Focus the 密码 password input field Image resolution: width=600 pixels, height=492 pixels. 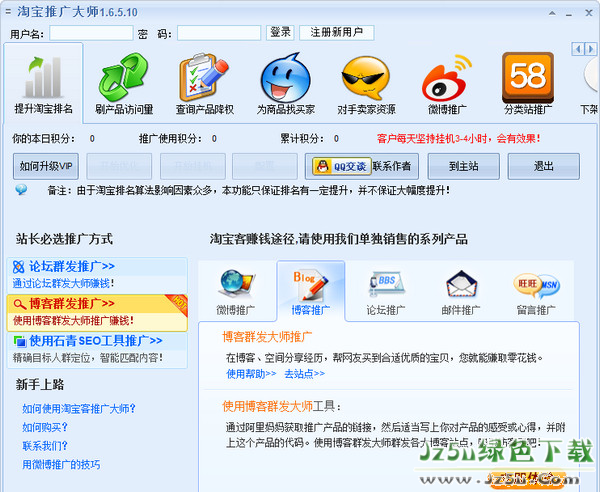[x=219, y=33]
